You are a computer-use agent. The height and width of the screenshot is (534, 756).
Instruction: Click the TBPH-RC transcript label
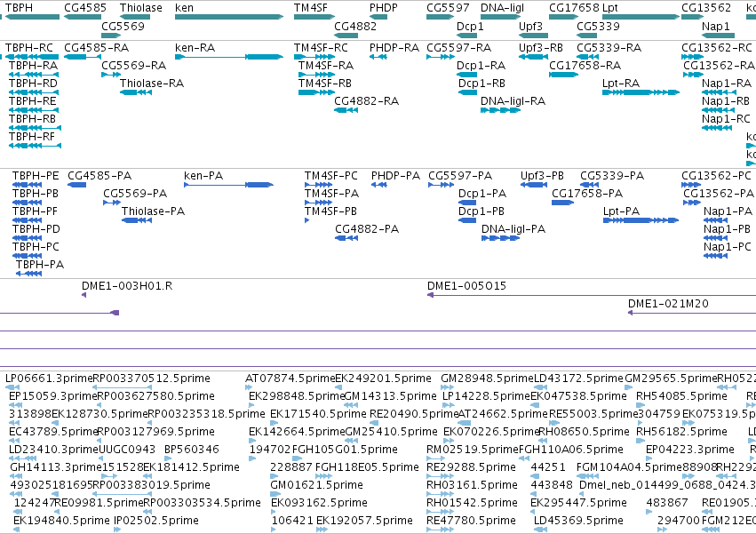[x=29, y=48]
